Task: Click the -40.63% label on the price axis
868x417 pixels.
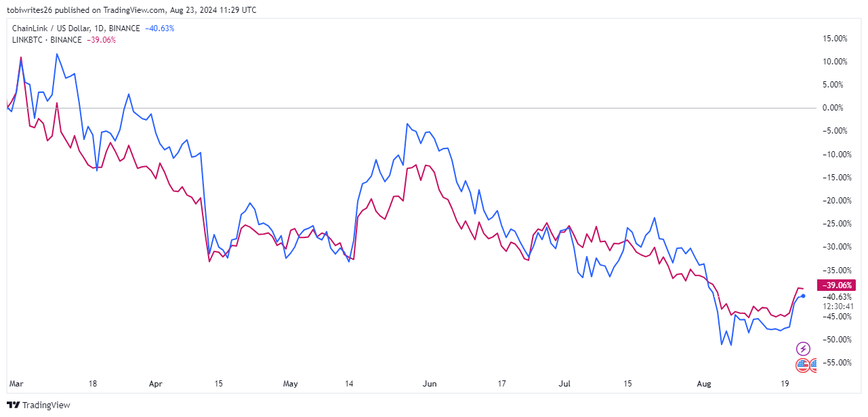Action: (837, 296)
